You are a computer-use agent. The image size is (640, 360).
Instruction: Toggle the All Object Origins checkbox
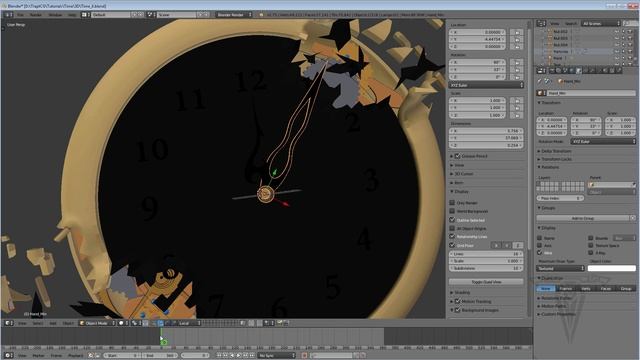[x=452, y=228]
